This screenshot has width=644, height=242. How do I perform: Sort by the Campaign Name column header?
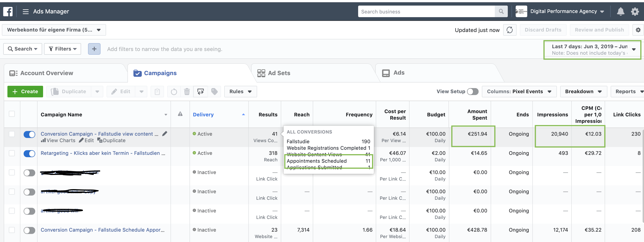[x=104, y=115]
